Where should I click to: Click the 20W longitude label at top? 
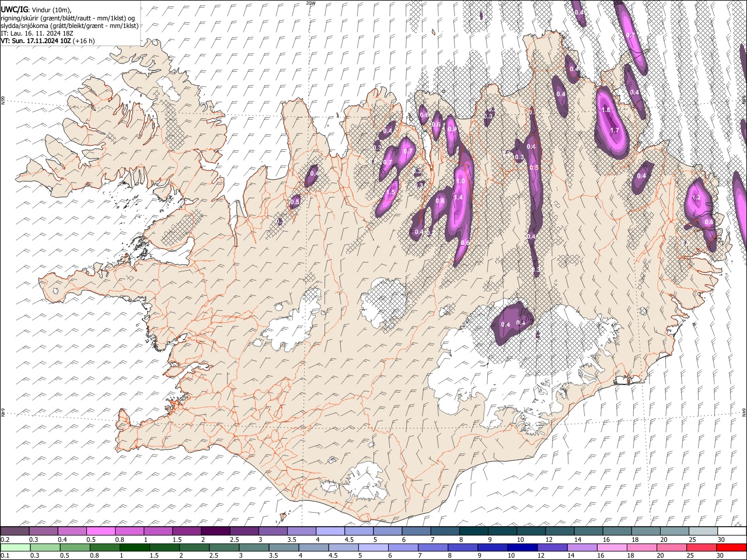click(311, 3)
